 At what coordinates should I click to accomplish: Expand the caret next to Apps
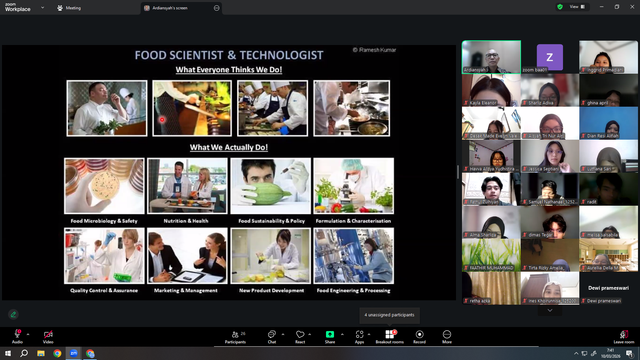click(369, 334)
